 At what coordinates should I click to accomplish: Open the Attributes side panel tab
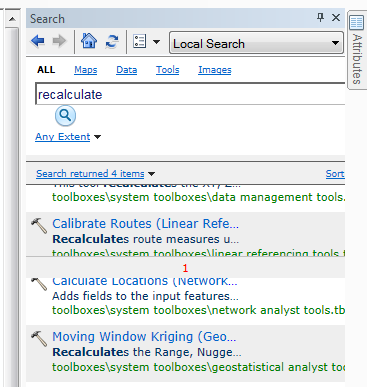click(357, 50)
